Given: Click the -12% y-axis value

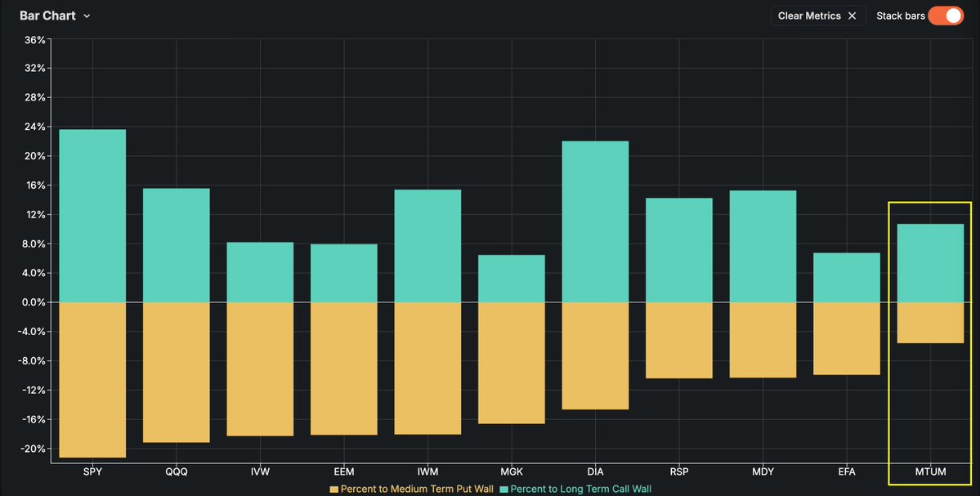Looking at the screenshot, I should [32, 391].
